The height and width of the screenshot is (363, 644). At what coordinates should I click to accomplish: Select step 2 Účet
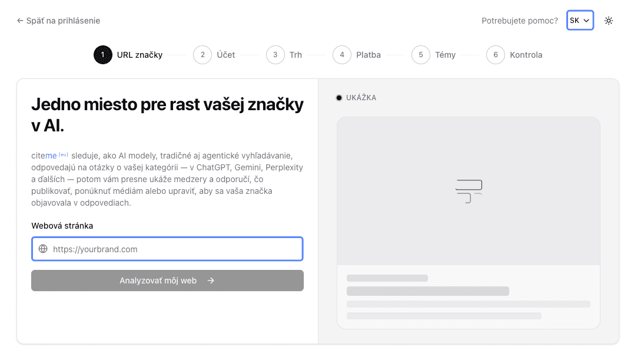point(214,55)
